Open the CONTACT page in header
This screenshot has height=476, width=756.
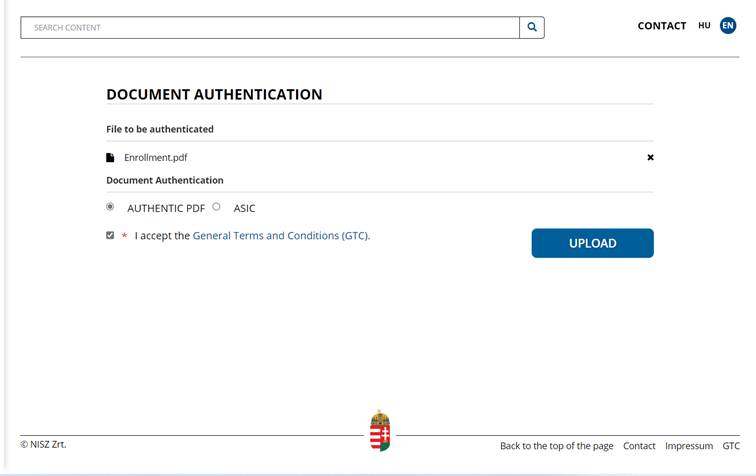coord(662,26)
